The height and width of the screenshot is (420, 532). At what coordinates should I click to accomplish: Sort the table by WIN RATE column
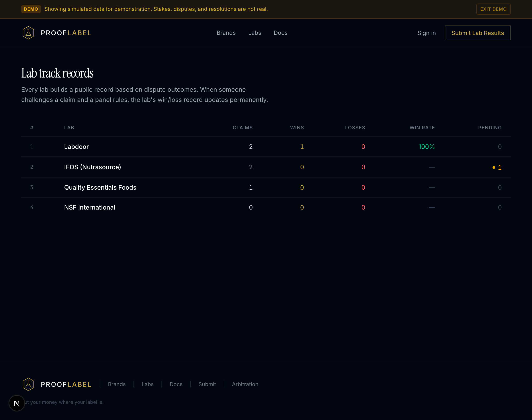[x=422, y=128]
